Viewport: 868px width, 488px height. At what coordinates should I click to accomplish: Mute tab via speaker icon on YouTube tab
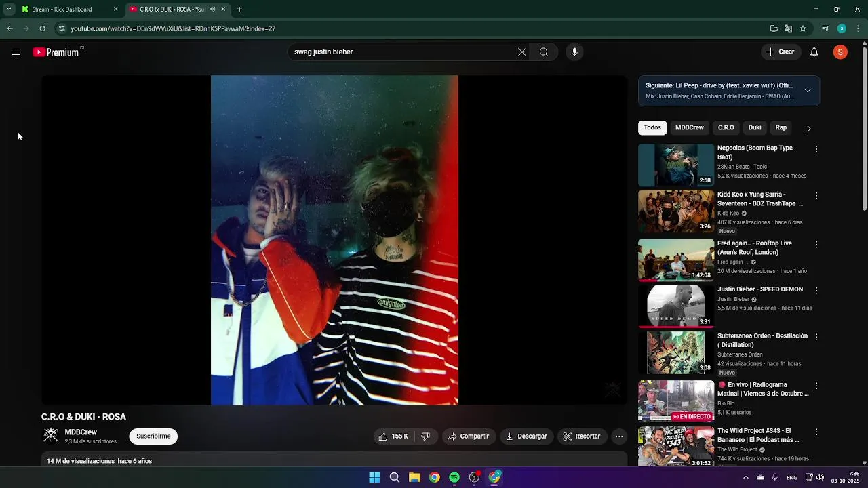212,9
